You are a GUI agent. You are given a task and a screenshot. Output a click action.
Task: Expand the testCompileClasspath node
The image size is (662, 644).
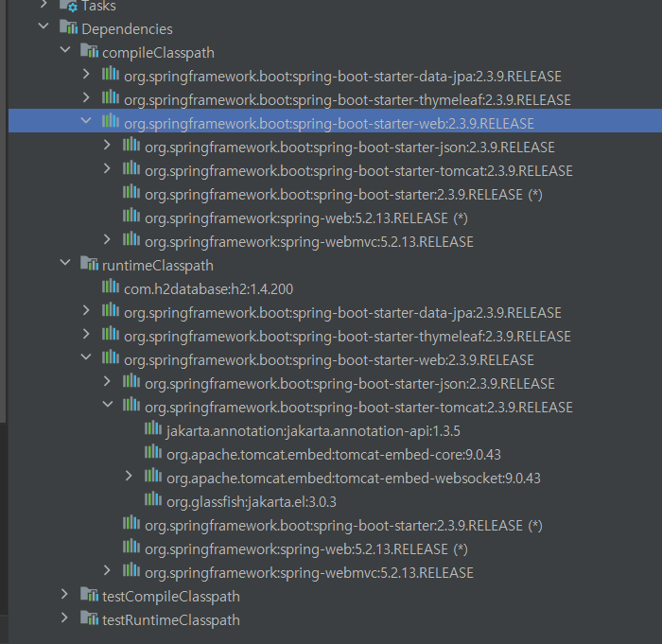click(x=64, y=594)
